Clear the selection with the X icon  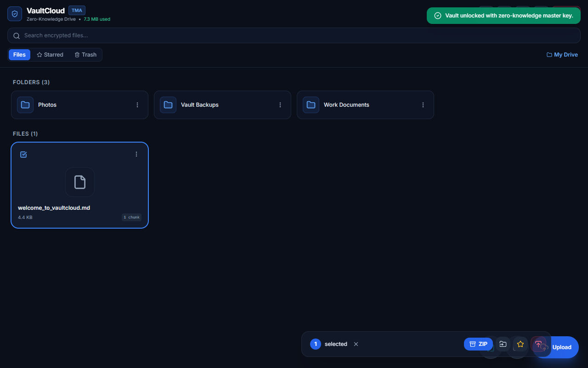(356, 344)
